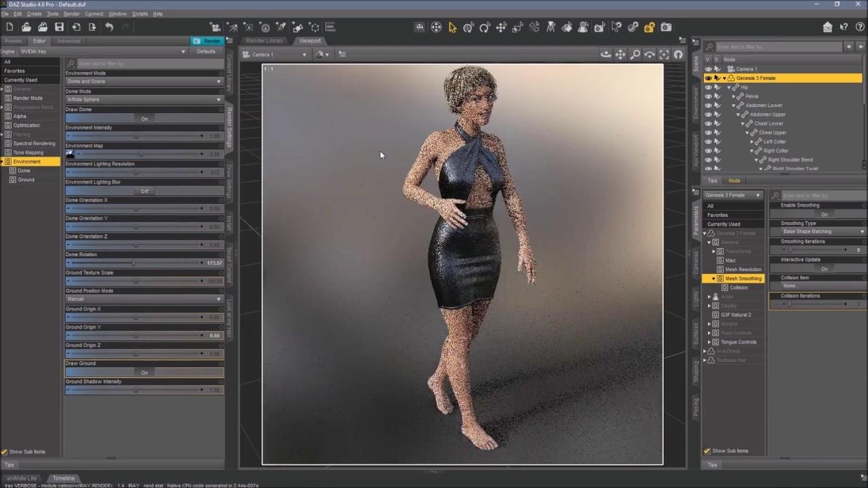Select the Rotate tool in toolbar
This screenshot has height=488, width=868.
click(485, 27)
